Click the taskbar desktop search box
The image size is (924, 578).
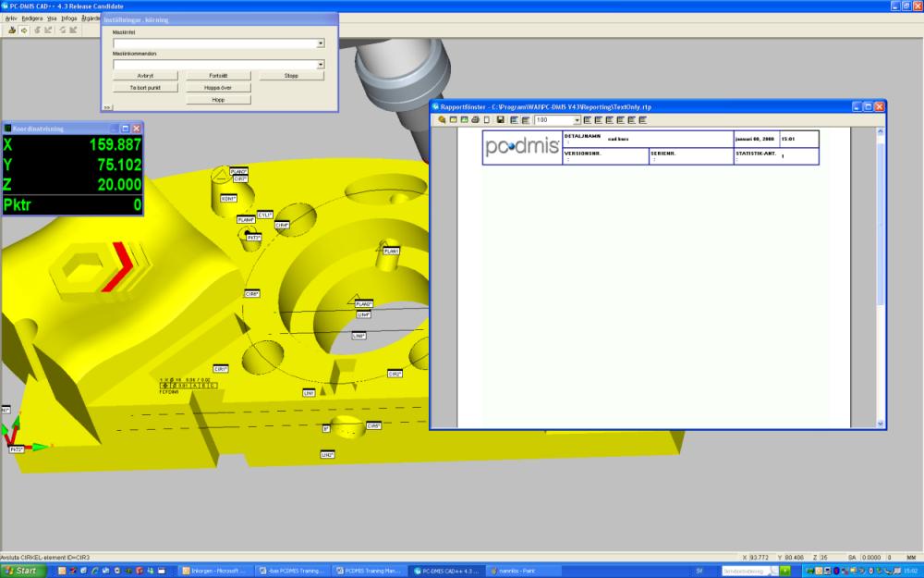[746, 571]
